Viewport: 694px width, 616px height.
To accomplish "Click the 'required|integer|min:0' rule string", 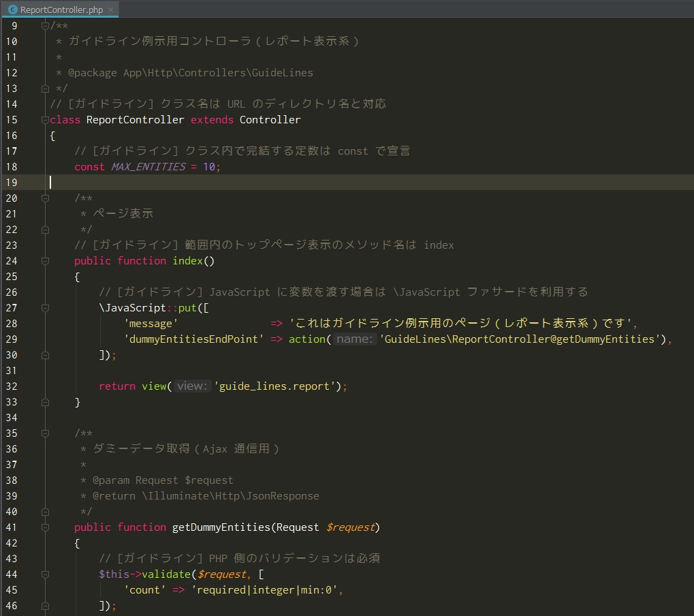I will (265, 590).
